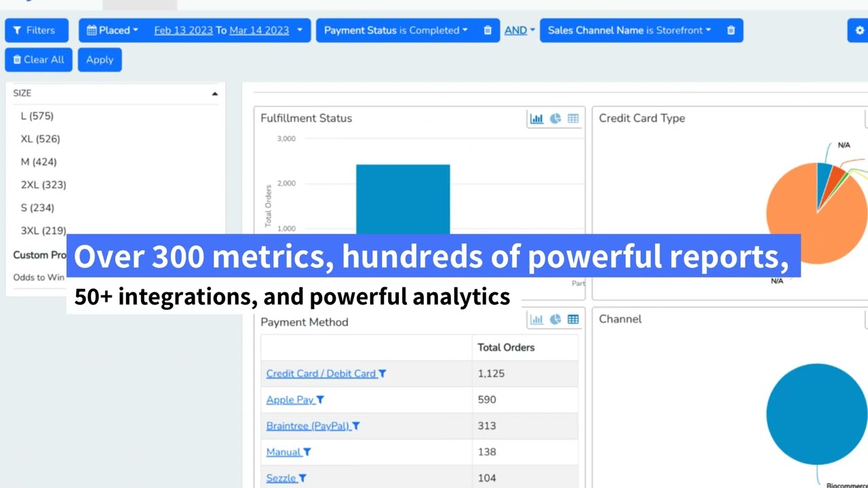Screen dimensions: 868x488
Task: Click the funnel icon on the Filters button
Action: [x=17, y=30]
